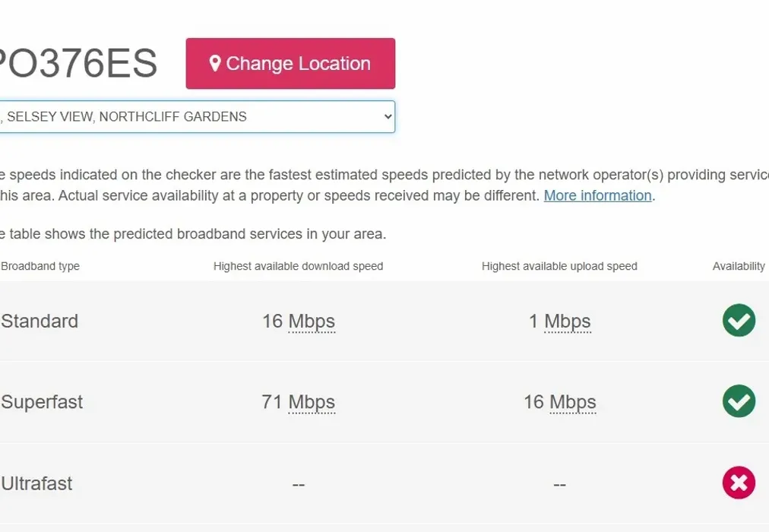
Task: Click the Highest available upload speed header
Action: [x=559, y=266]
